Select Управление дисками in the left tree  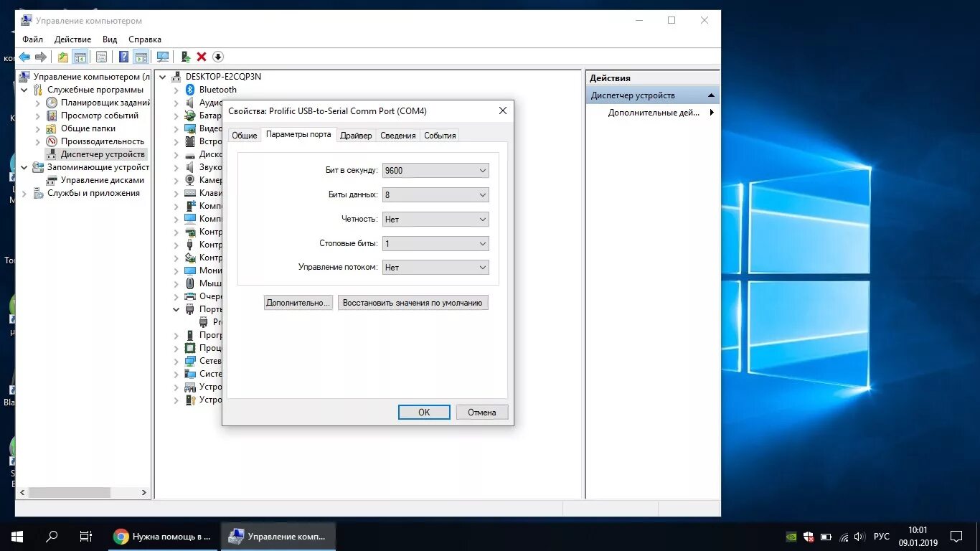(x=102, y=180)
